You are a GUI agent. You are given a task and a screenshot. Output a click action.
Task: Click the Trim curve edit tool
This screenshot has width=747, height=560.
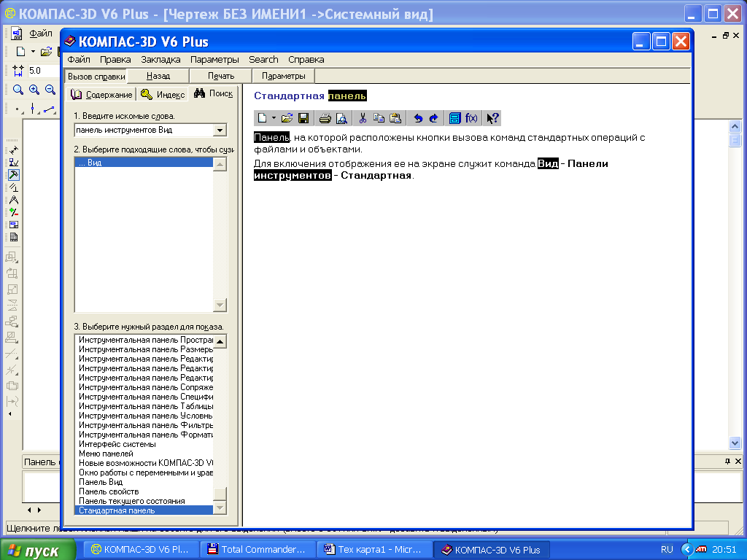point(12,354)
